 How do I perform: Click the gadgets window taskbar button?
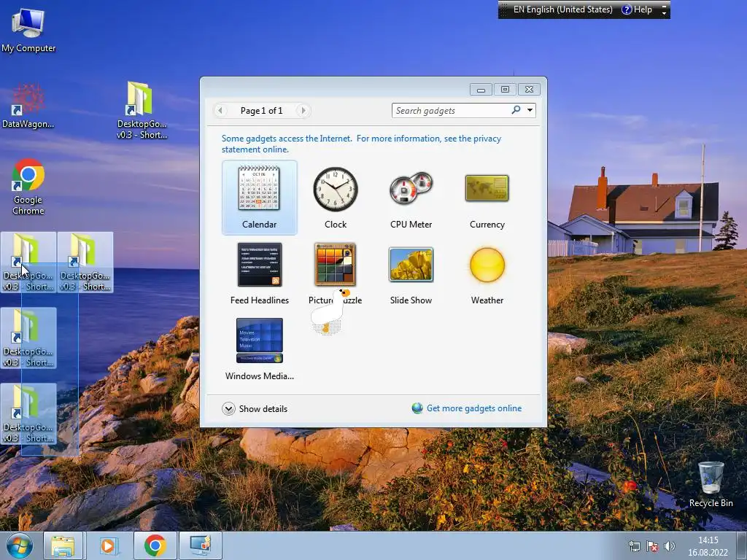pyautogui.click(x=201, y=545)
